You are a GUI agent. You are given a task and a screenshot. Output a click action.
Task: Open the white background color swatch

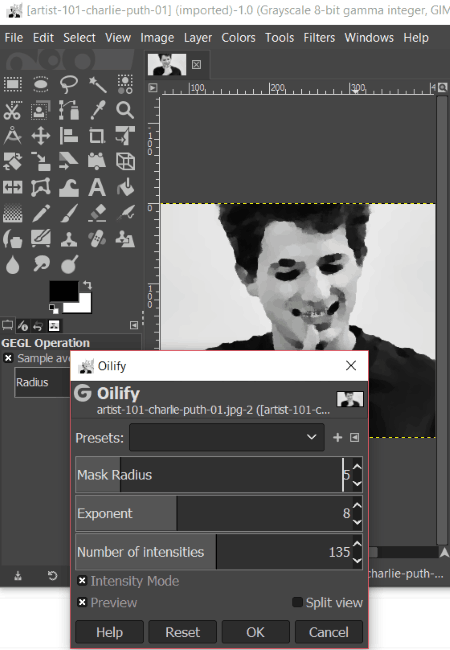[x=83, y=306]
